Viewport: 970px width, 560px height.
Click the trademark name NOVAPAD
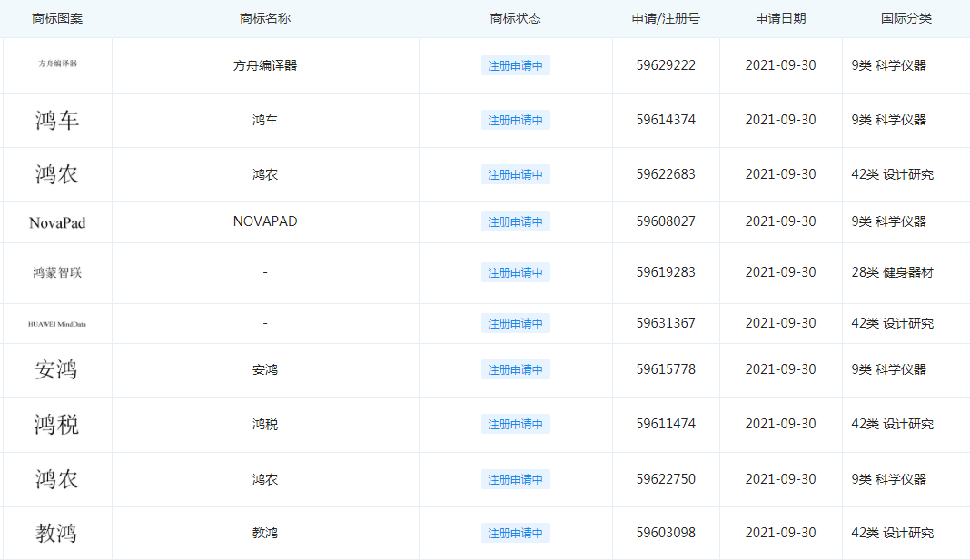pyautogui.click(x=265, y=221)
